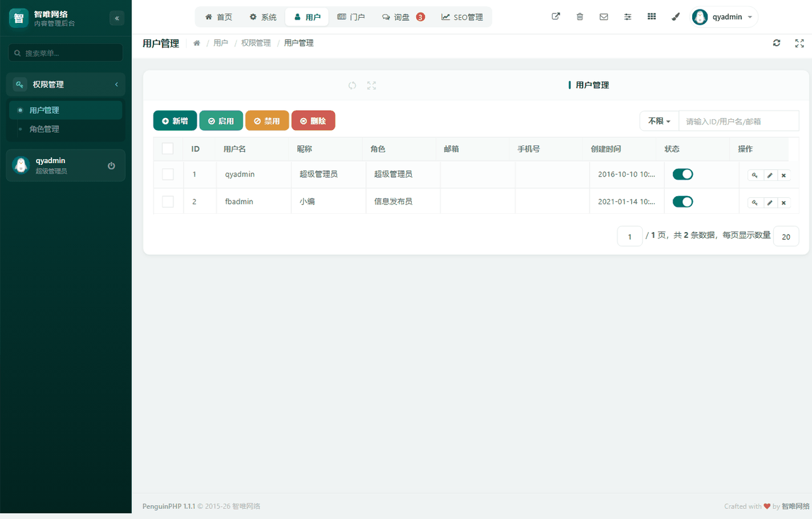Toggle fullscreen using the breadcrumb bar icon
Screen dimensions: 812x519
[x=799, y=43]
